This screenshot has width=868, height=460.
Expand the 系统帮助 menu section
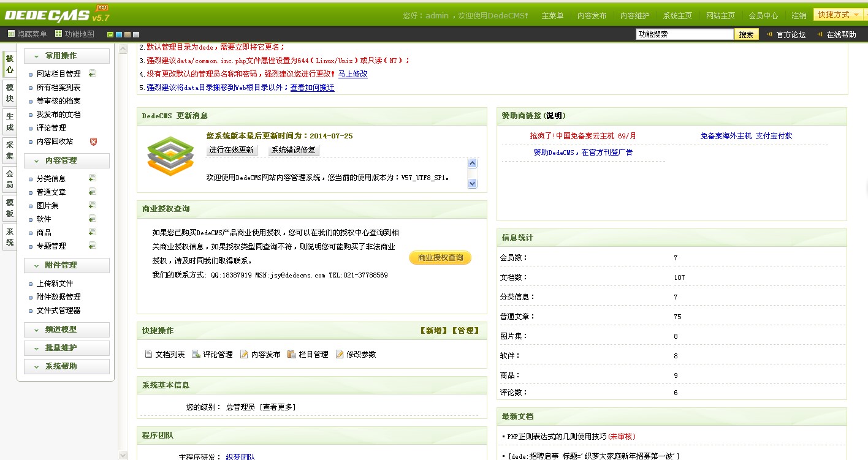(x=67, y=366)
